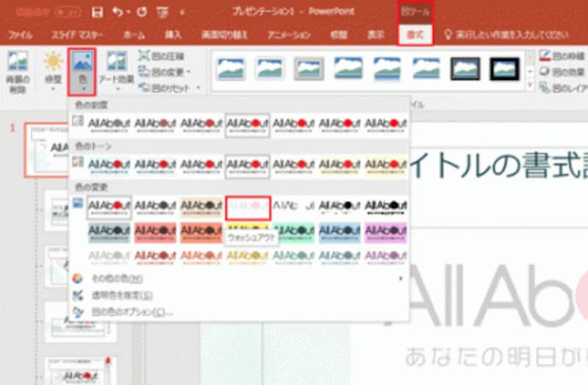
Task: Click 図の効果 picture effects button
Action: [562, 71]
